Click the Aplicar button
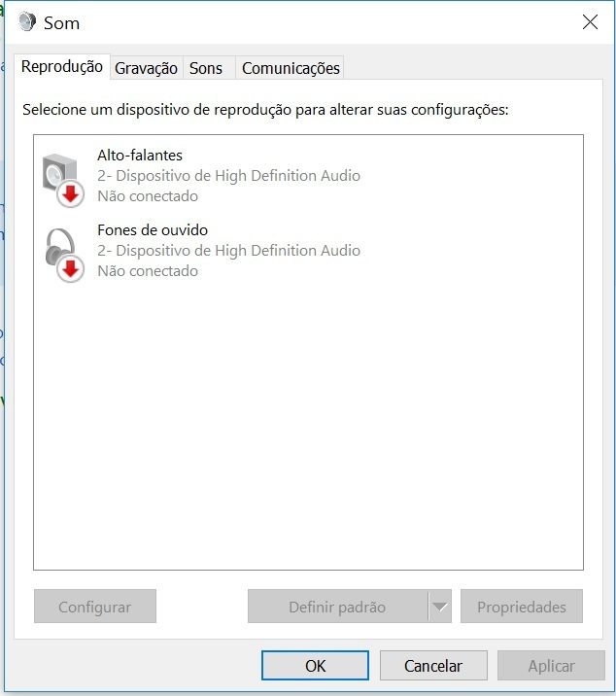Image resolution: width=616 pixels, height=696 pixels. pos(551,665)
